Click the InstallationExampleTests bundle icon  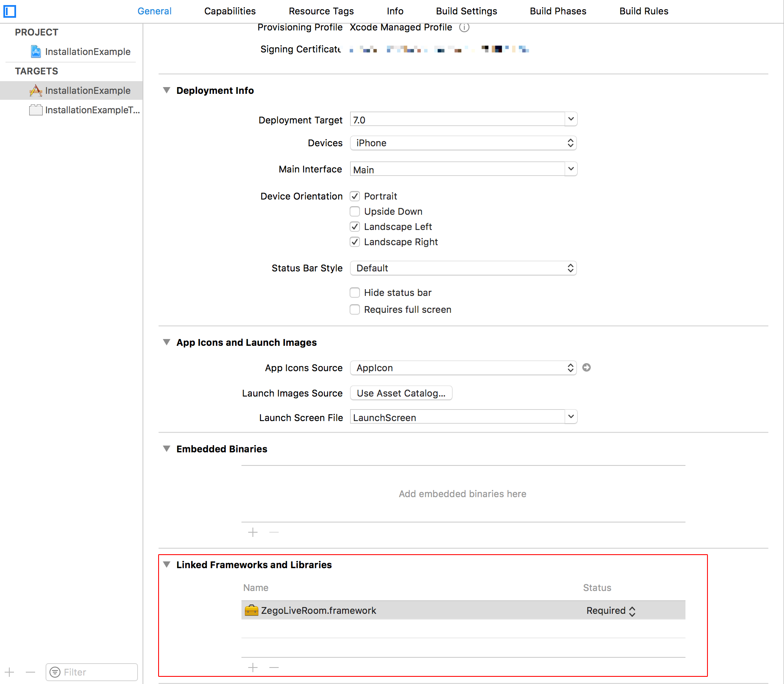point(36,110)
